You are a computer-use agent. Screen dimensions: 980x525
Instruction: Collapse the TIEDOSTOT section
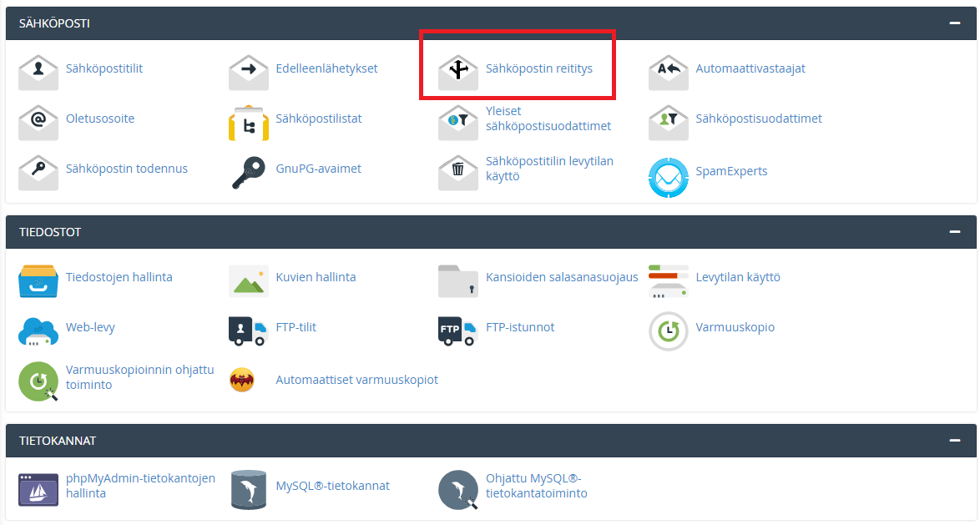[x=954, y=232]
